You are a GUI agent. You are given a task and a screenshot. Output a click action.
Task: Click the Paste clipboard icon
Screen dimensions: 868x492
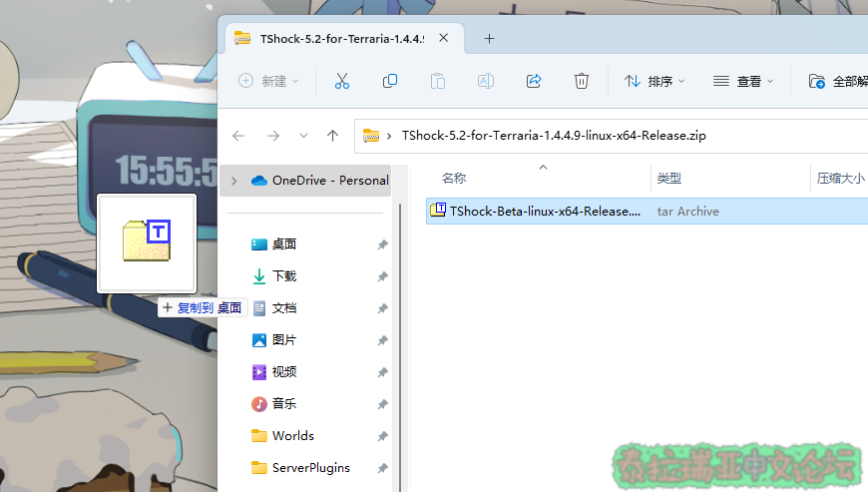point(438,82)
